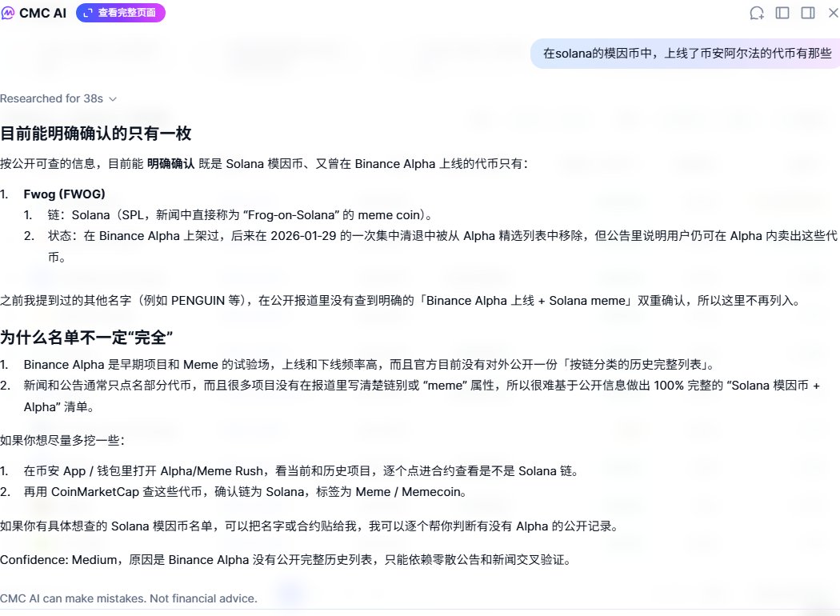The width and height of the screenshot is (840, 616).
Task: Click the heading '目前能明确确认的只有一枚'
Action: [x=96, y=134]
